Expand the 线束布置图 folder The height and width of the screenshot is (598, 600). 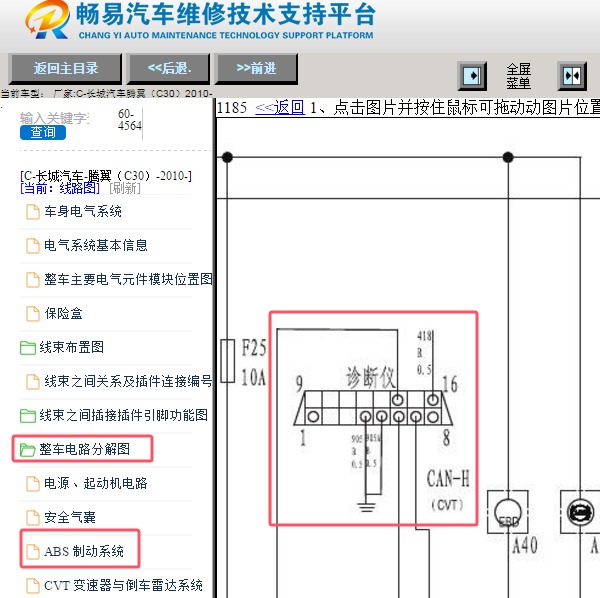(x=71, y=347)
